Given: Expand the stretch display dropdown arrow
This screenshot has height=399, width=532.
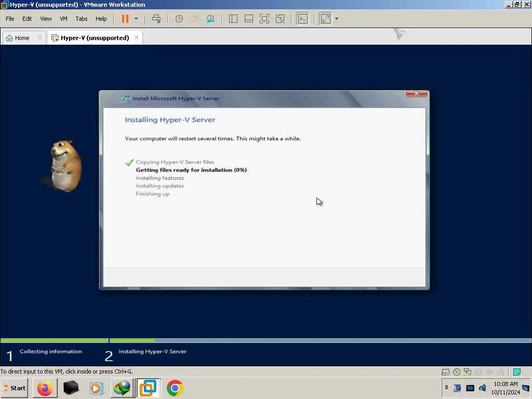Looking at the screenshot, I should (337, 19).
